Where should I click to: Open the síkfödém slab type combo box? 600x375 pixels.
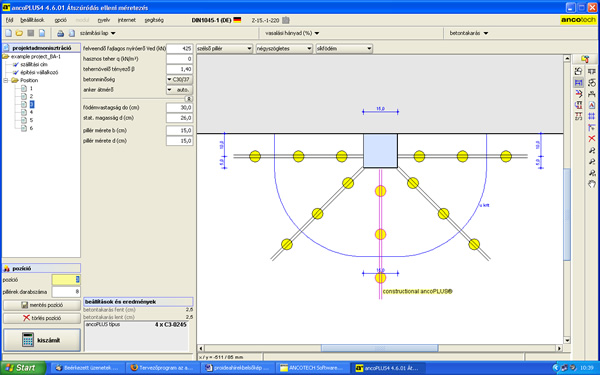[344, 49]
